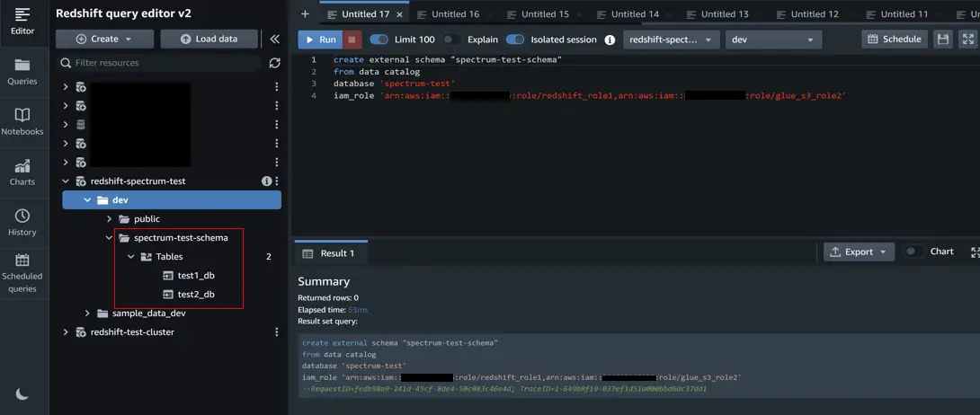Collapse the resource panel with double chevron
The width and height of the screenshot is (980, 415).
(274, 39)
